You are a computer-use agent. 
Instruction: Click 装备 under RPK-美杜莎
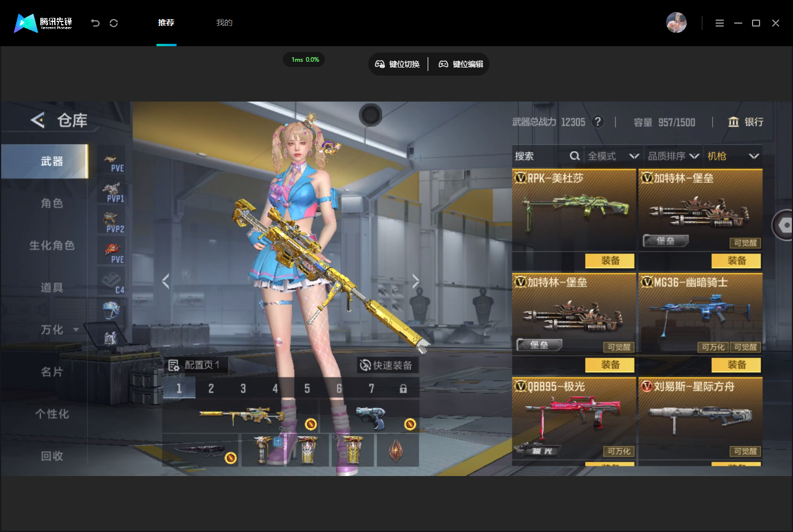(x=610, y=261)
